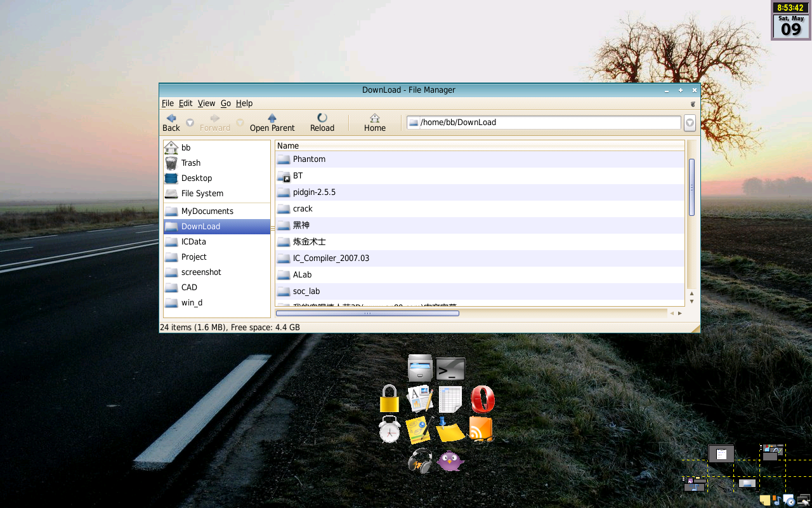Viewport: 812px width, 508px height.
Task: Click the Open Parent toolbar button
Action: [272, 123]
